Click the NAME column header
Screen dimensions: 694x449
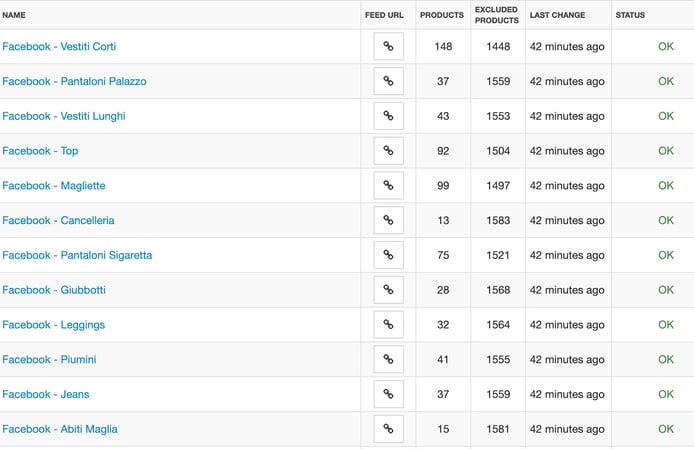(x=14, y=15)
